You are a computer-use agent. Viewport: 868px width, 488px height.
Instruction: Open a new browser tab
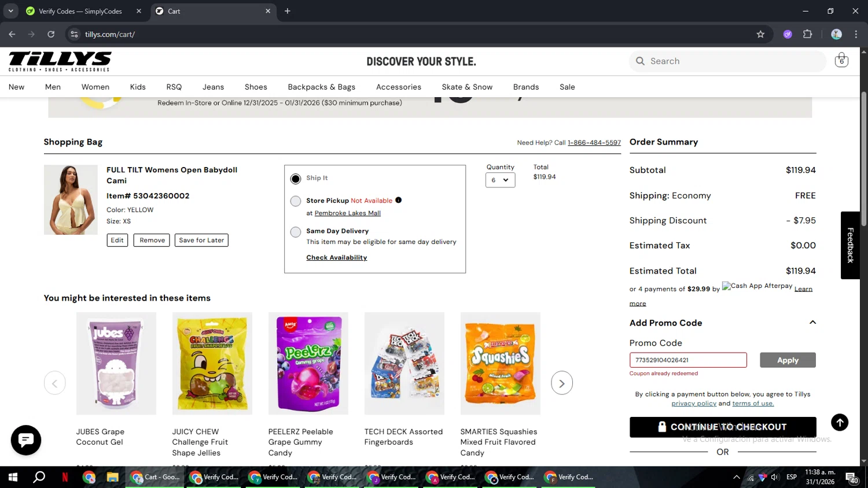[x=288, y=11]
